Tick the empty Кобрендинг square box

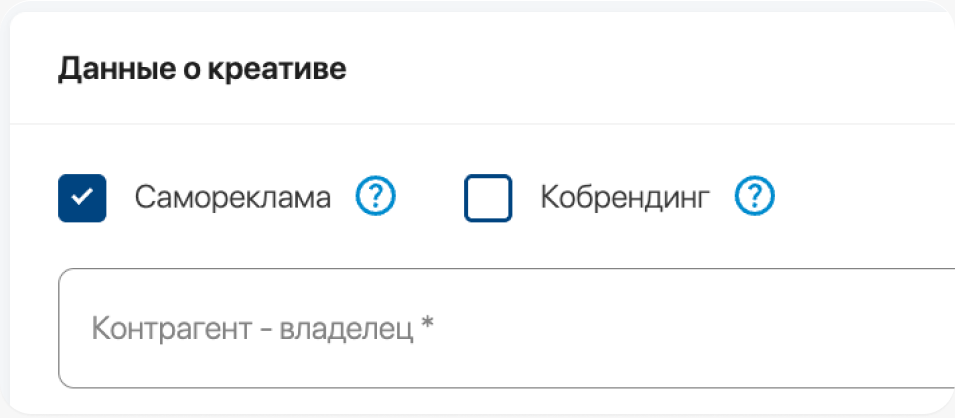click(488, 198)
